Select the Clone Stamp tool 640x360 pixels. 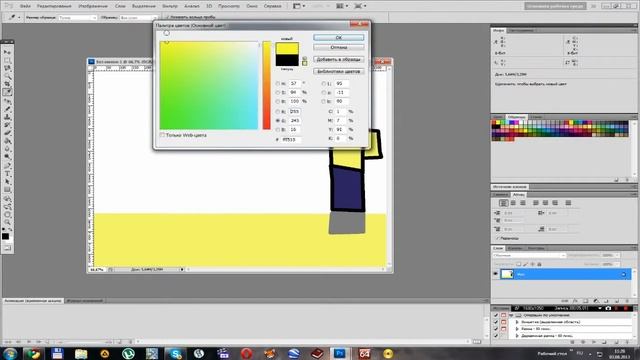point(7,117)
